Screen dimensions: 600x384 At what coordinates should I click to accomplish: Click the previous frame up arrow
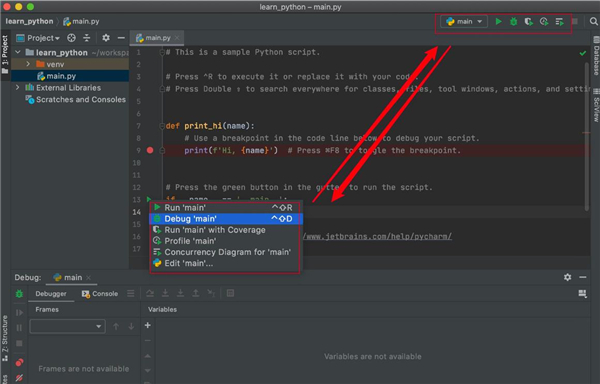[116, 326]
